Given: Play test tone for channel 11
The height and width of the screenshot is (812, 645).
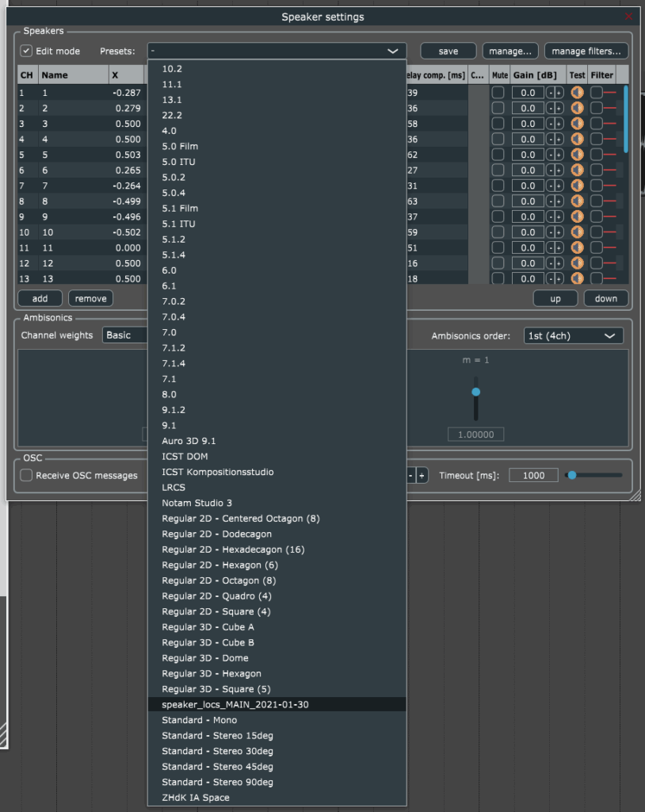Looking at the screenshot, I should (x=577, y=248).
